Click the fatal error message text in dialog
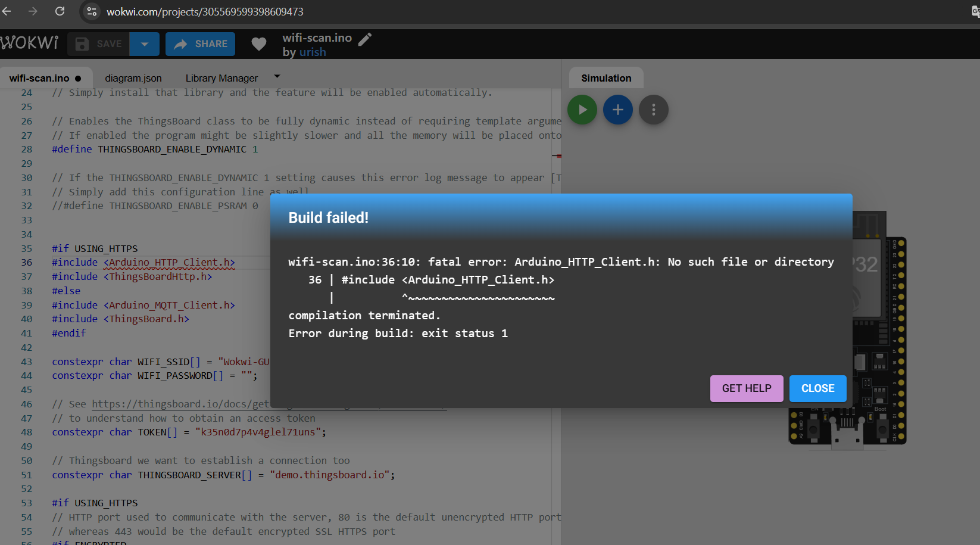Image resolution: width=980 pixels, height=545 pixels. tap(561, 262)
